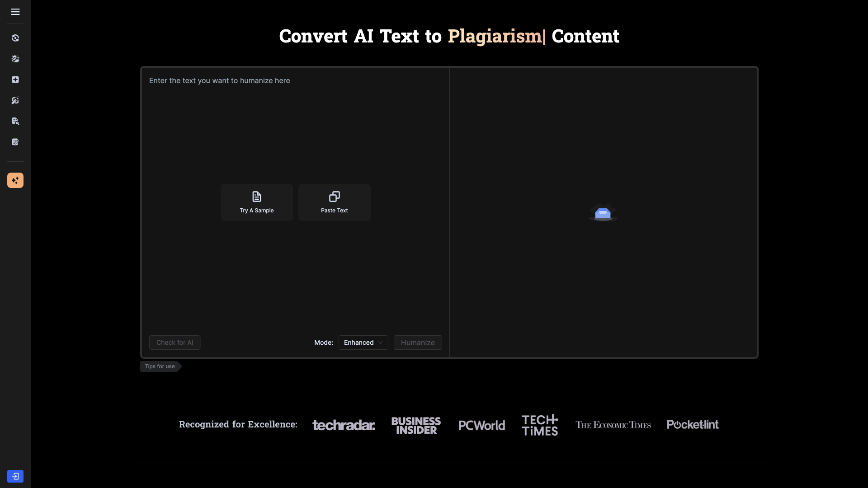Open the Tips for use tab

point(159,366)
